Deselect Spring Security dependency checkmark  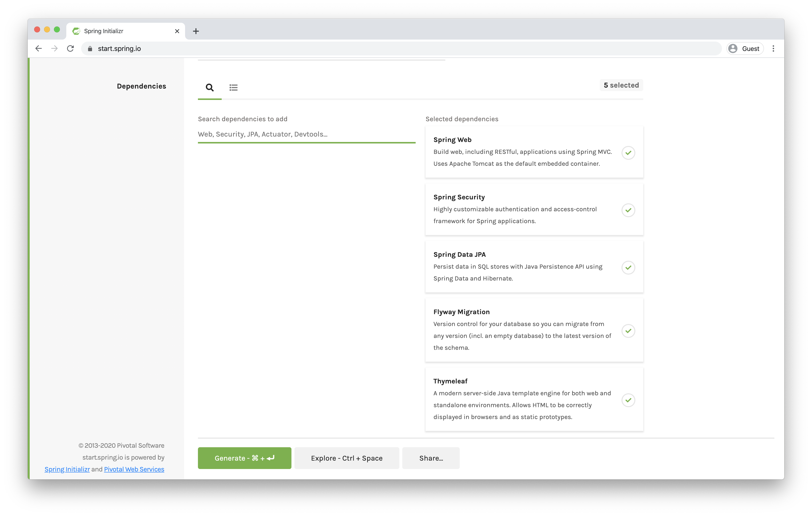click(x=628, y=210)
